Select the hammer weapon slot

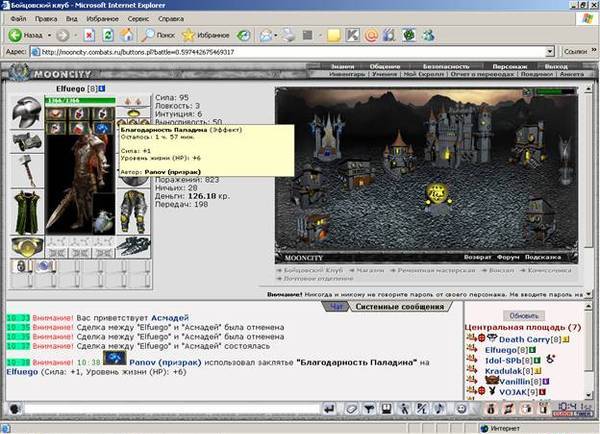coord(26,171)
